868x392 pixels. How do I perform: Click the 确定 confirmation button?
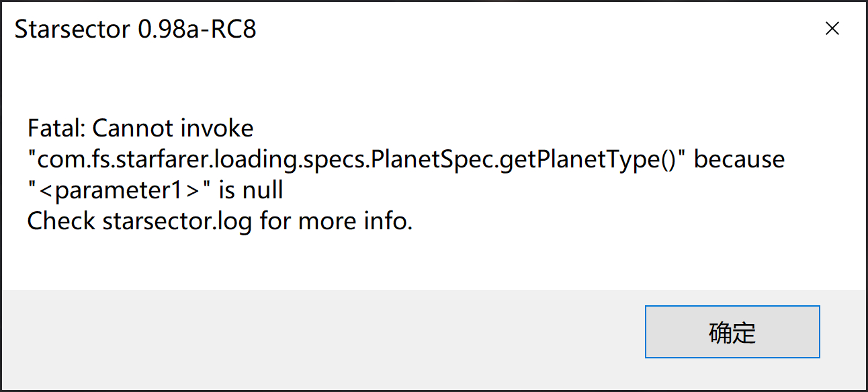(732, 332)
